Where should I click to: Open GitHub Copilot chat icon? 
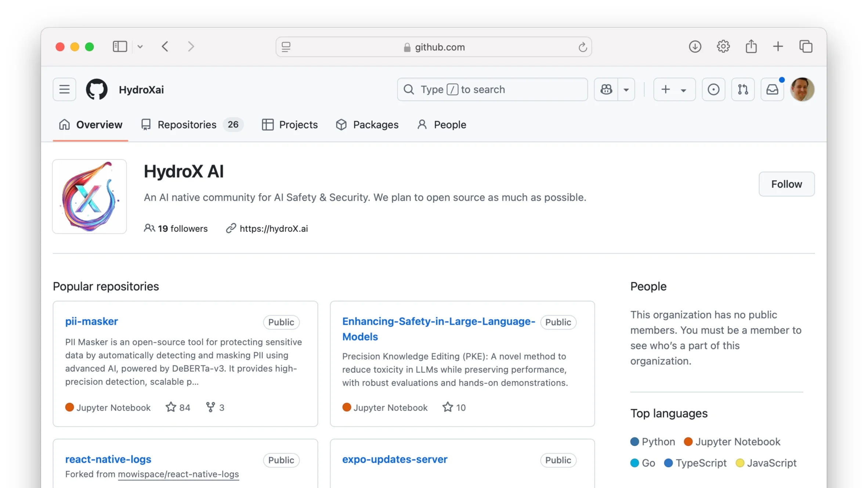[606, 89]
